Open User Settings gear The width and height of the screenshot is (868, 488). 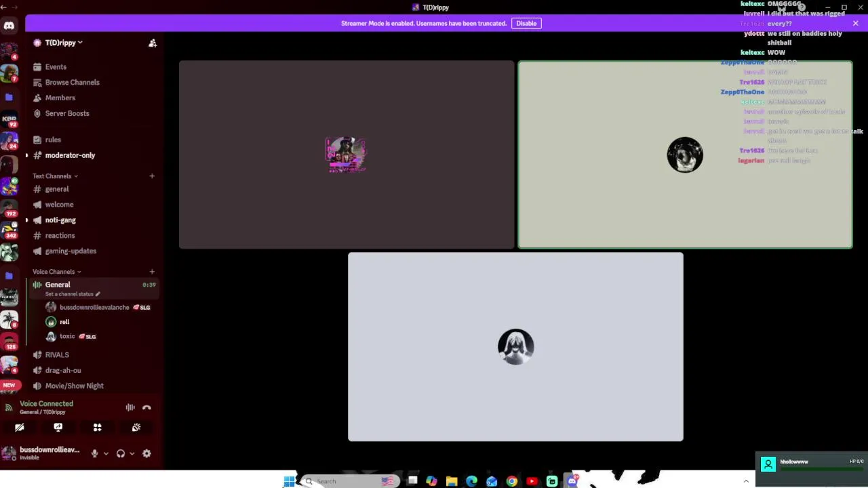(146, 453)
